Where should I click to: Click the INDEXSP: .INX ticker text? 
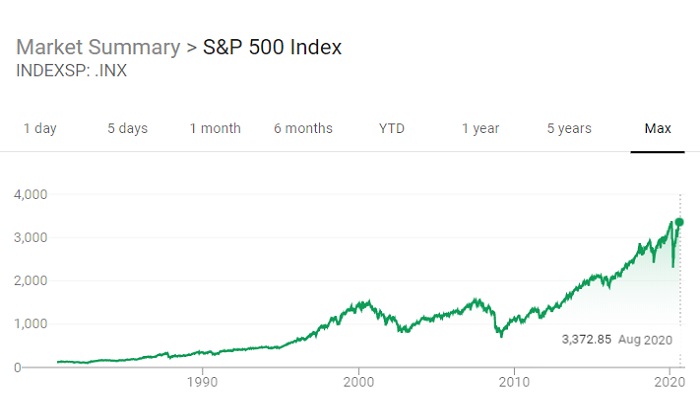coord(72,71)
